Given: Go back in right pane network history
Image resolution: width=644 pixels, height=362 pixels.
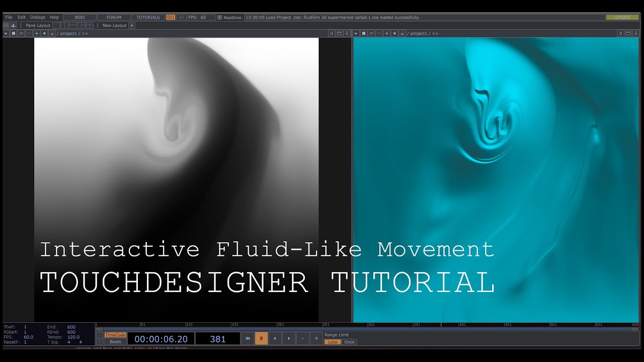Looking at the screenshot, I should coord(371,33).
